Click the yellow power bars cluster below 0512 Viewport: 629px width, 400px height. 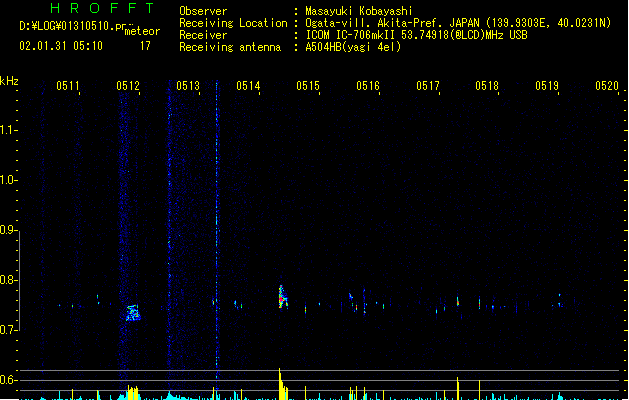coord(133,392)
